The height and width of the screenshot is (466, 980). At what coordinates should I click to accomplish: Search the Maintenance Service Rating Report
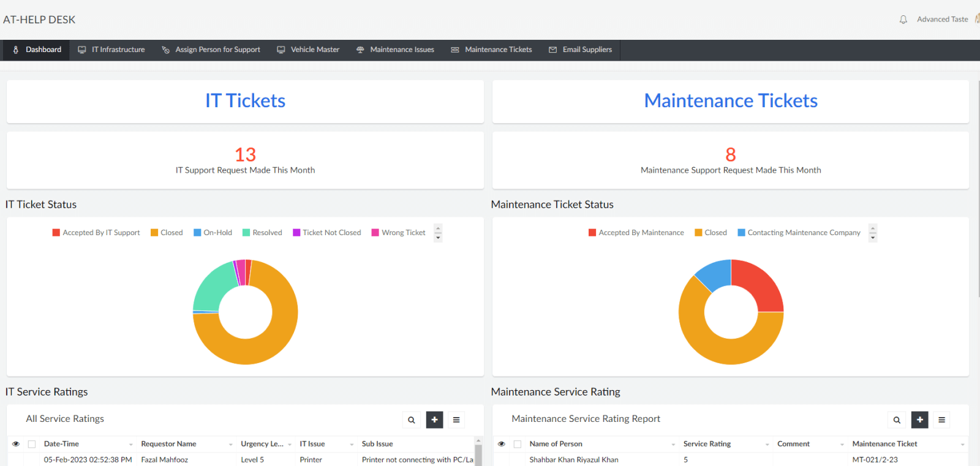pyautogui.click(x=897, y=420)
